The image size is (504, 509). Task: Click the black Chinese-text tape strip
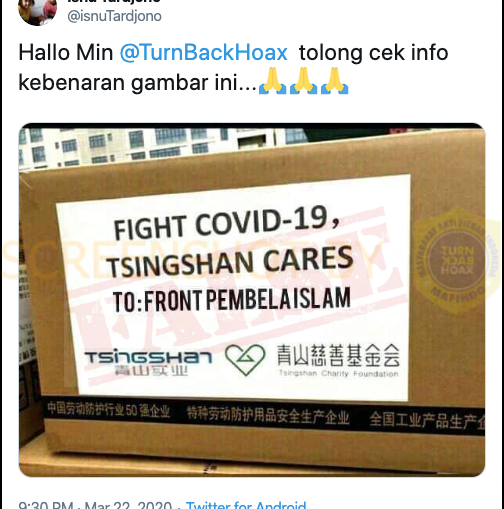tap(263, 417)
